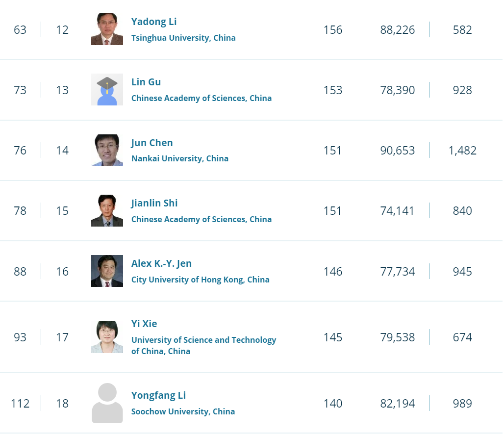Open Jianlin Shi's profile photo
Image resolution: width=504 pixels, height=435 pixels.
[107, 210]
